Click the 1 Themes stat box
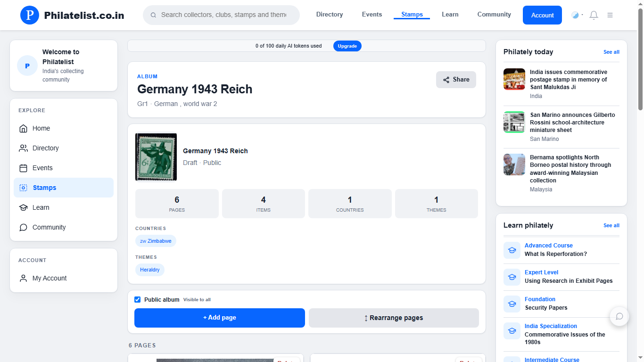 pos(437,204)
